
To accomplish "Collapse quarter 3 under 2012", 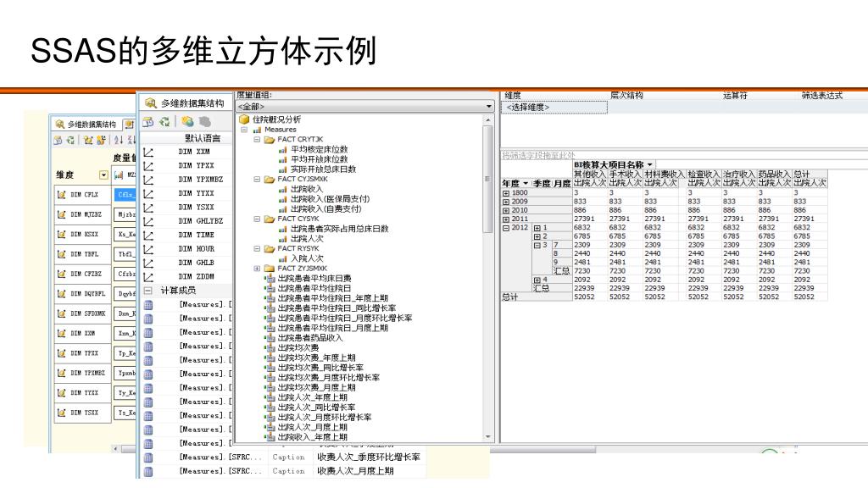I will pos(537,245).
